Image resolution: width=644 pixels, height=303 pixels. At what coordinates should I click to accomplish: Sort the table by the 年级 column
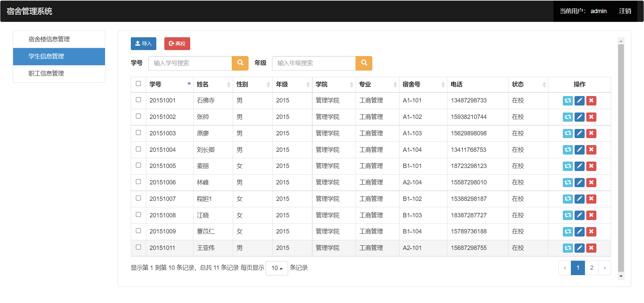tap(292, 84)
